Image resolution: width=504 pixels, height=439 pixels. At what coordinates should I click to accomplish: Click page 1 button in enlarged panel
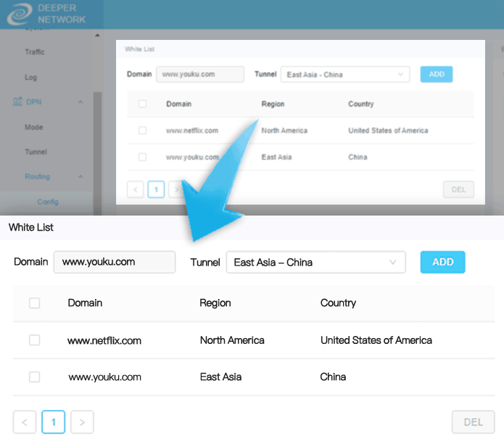coord(54,422)
